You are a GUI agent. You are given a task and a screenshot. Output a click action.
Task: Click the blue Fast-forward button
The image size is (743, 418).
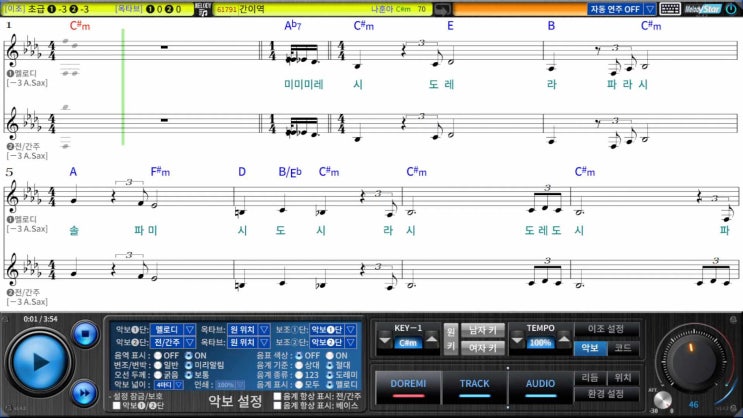click(x=84, y=393)
